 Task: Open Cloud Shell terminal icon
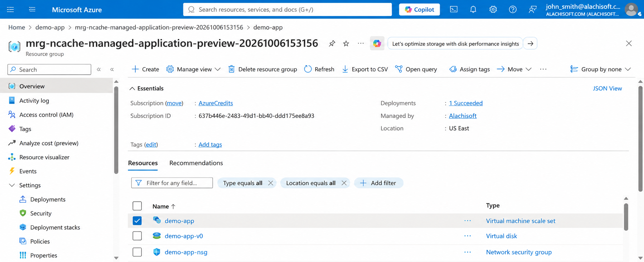454,9
